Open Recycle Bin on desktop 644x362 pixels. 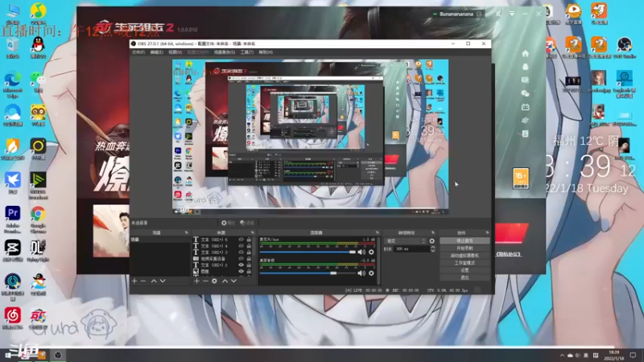(13, 48)
